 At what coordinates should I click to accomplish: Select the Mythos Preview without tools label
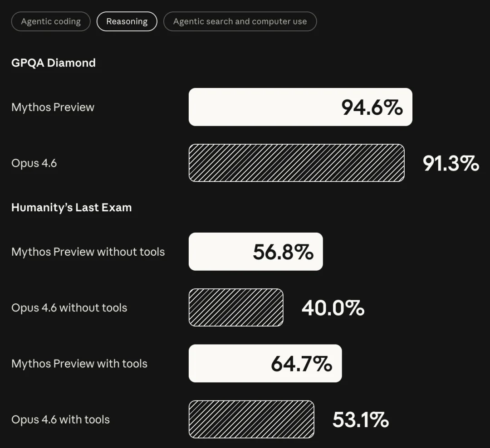pyautogui.click(x=88, y=252)
